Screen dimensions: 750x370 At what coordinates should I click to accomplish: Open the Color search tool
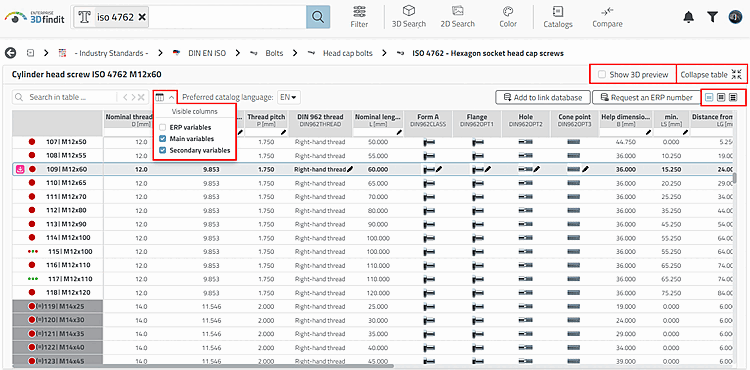point(508,17)
